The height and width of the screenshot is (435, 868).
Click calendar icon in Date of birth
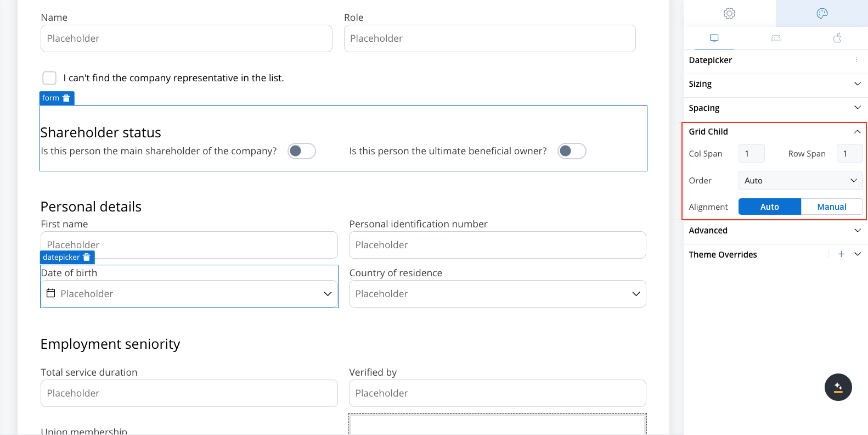pos(51,293)
